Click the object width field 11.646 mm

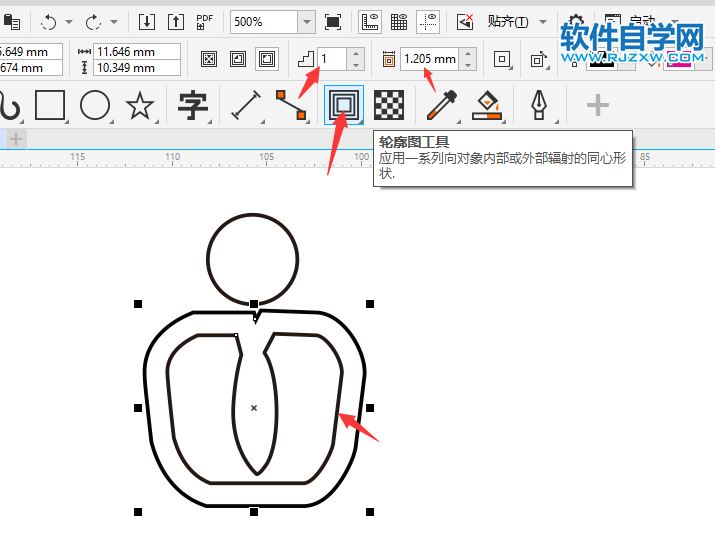[x=137, y=52]
